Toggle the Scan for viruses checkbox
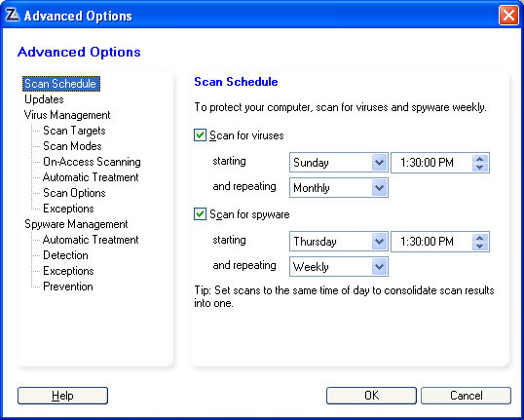This screenshot has width=524, height=420. 200,135
